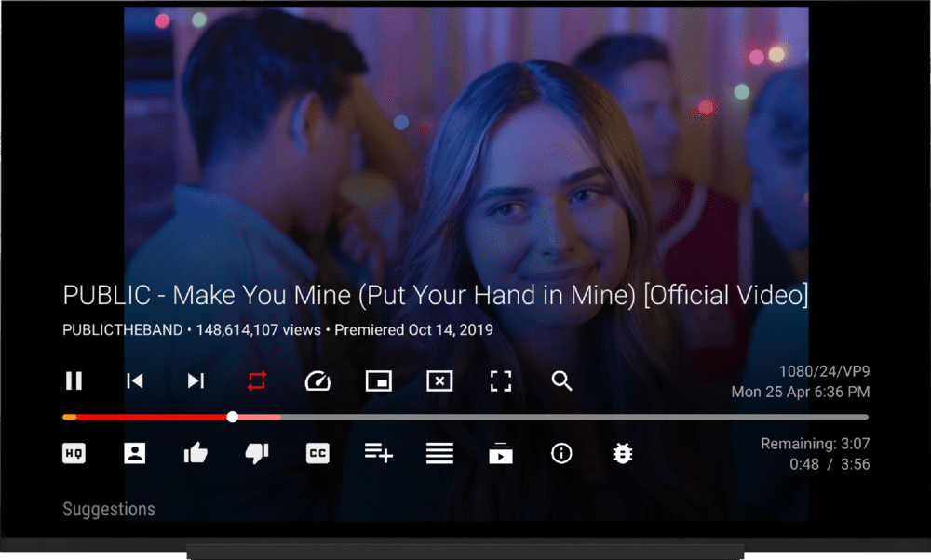Click the boxed X close-screen icon
931x560 pixels.
click(440, 380)
